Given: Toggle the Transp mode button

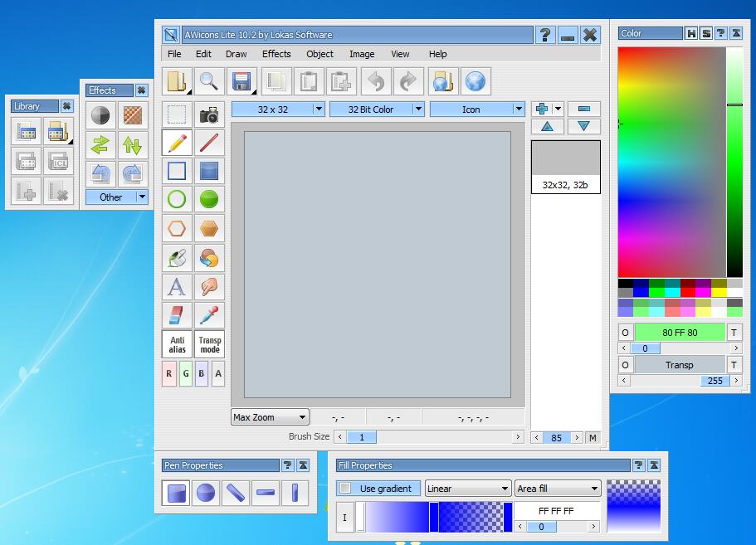Looking at the screenshot, I should click(209, 344).
